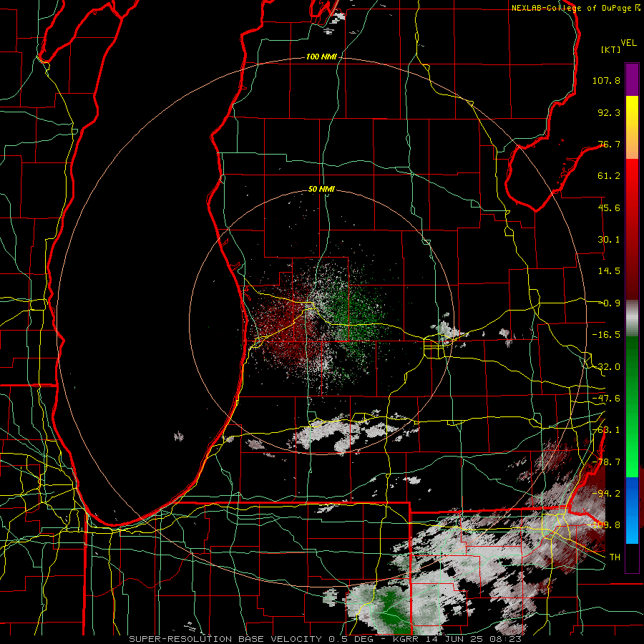Select the 14.5 legend value
The image size is (644, 644).
(x=609, y=271)
